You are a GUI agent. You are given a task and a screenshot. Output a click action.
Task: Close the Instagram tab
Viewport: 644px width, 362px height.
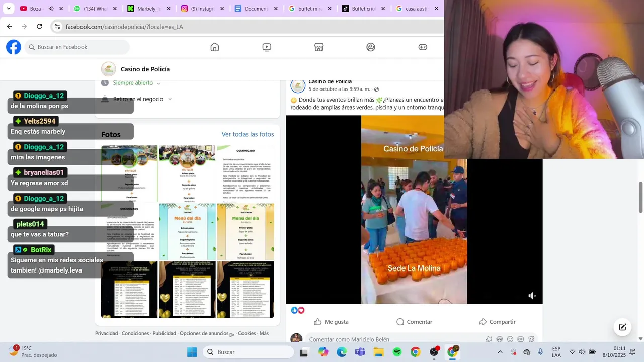[x=222, y=9]
